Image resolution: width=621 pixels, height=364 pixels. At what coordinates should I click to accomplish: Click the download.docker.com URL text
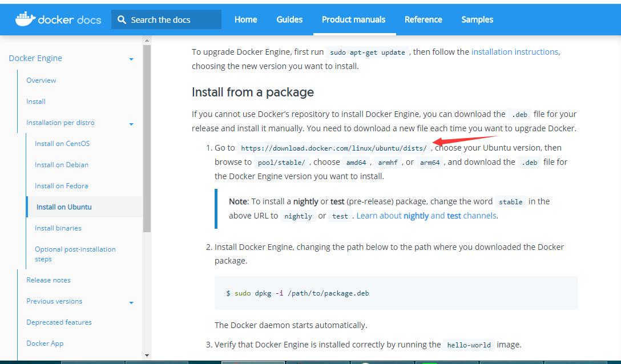click(x=334, y=148)
